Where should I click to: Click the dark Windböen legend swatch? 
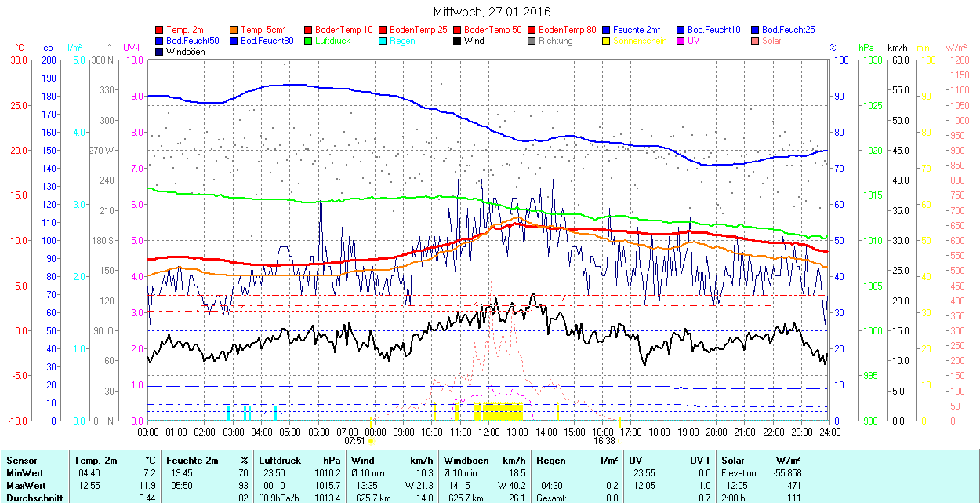tap(160, 52)
